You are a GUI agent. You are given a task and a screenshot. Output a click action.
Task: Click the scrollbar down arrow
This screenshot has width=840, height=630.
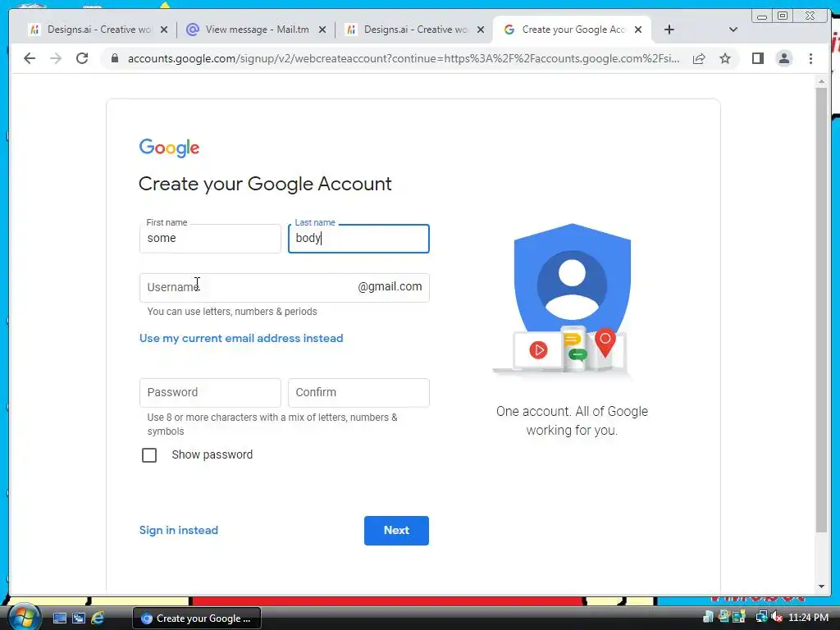point(821,587)
